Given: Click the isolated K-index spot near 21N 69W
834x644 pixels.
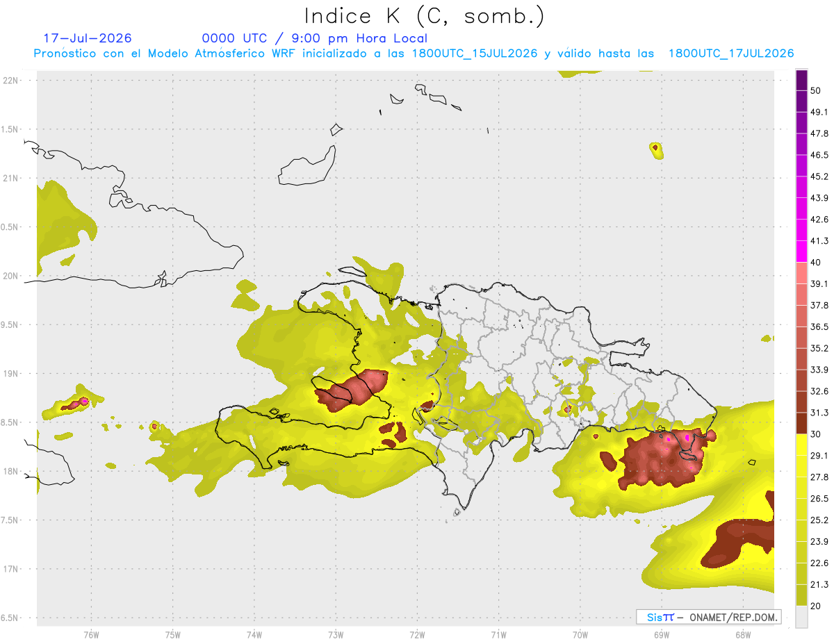Looking at the screenshot, I should pyautogui.click(x=656, y=150).
